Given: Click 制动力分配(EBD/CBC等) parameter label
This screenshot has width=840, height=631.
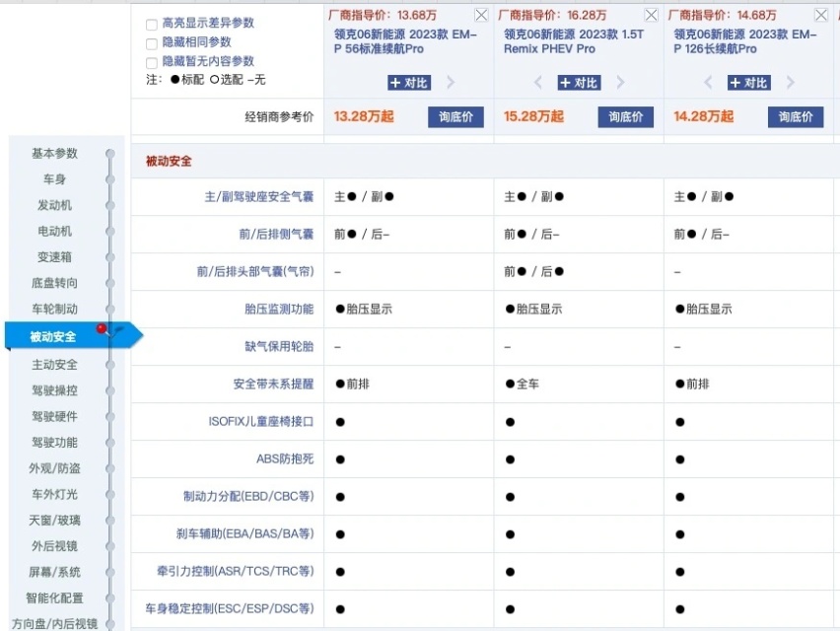Looking at the screenshot, I should coord(248,497).
